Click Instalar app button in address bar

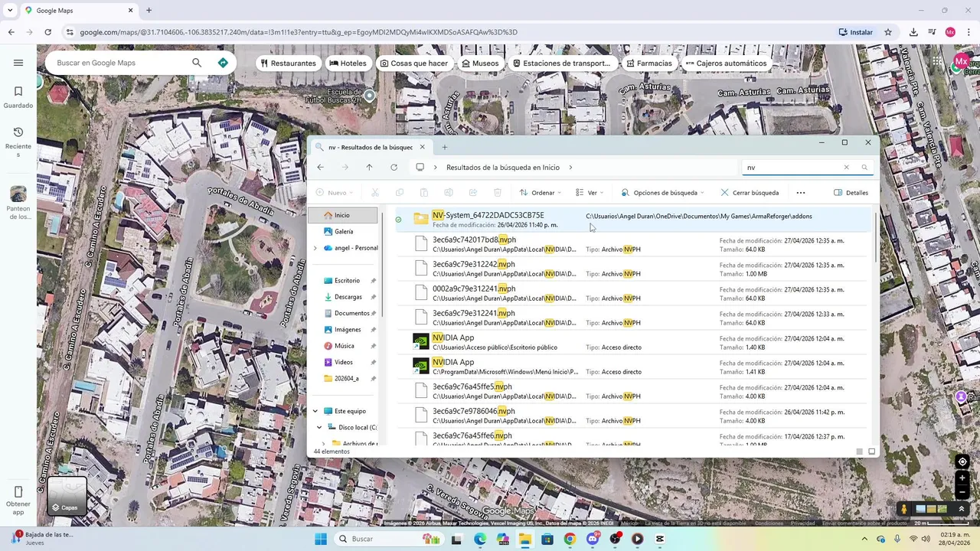pos(855,32)
